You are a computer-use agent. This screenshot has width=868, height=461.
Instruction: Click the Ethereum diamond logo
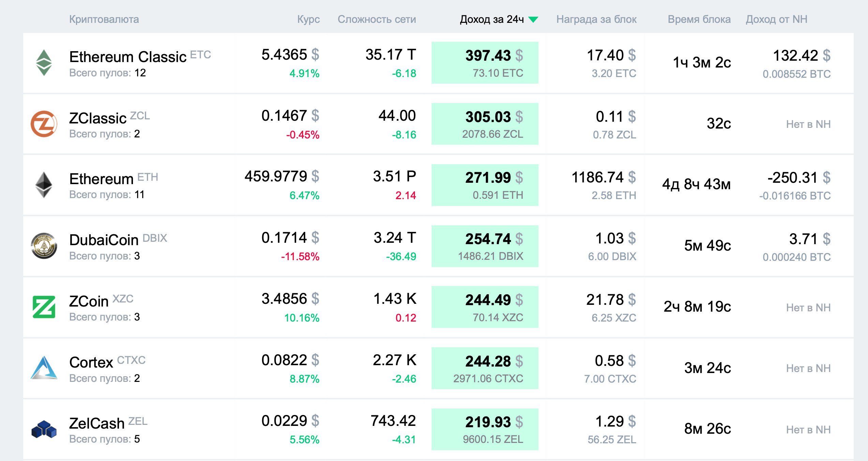(x=44, y=185)
